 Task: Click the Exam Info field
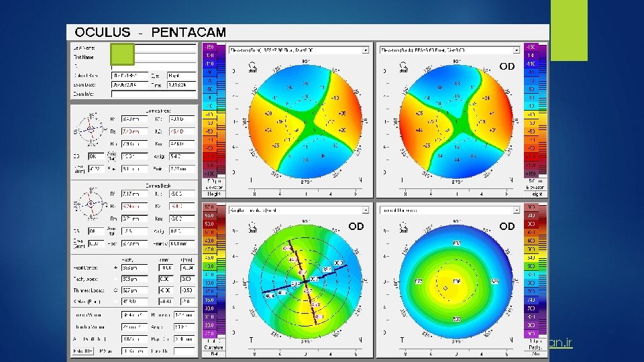[x=154, y=94]
